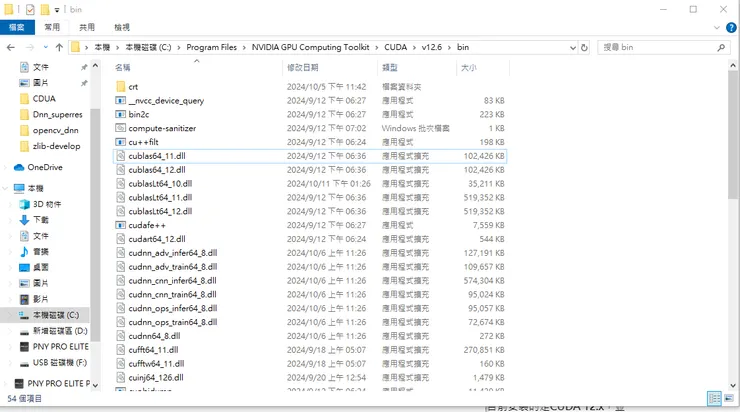The width and height of the screenshot is (740, 412).
Task: Open the File (檔案) menu tab
Action: pyautogui.click(x=17, y=27)
